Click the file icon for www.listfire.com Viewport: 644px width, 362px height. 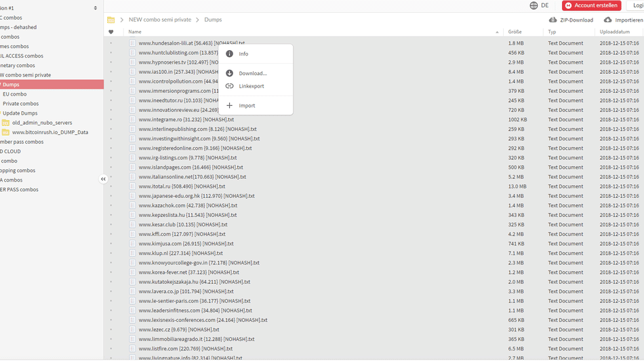coord(132,348)
